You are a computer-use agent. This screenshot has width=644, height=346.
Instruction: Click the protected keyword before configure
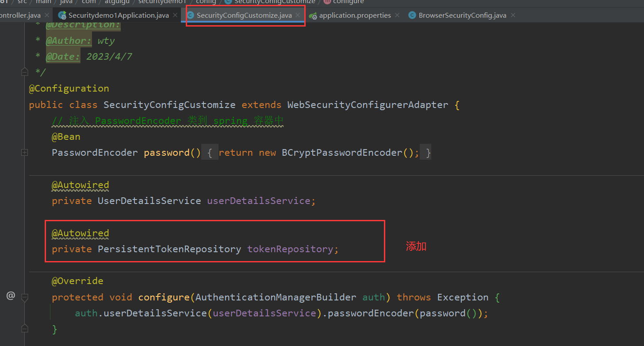pos(77,297)
